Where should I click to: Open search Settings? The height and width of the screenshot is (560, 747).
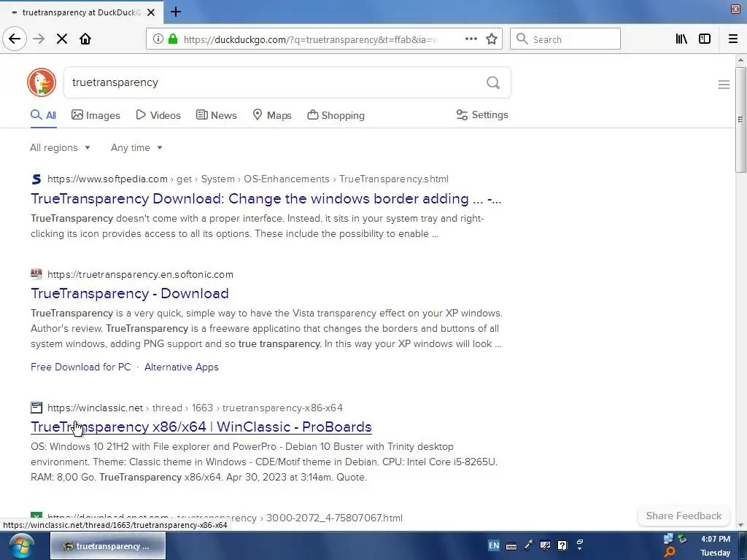(x=482, y=114)
